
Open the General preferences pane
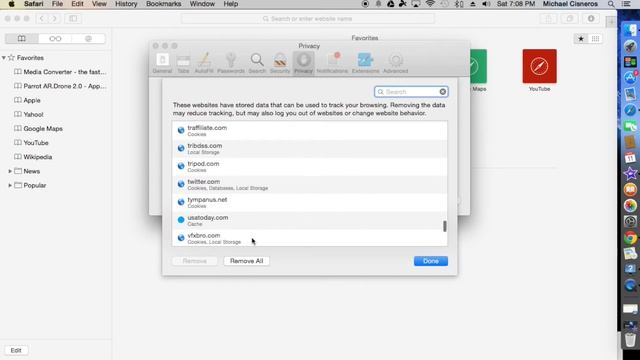tap(162, 63)
